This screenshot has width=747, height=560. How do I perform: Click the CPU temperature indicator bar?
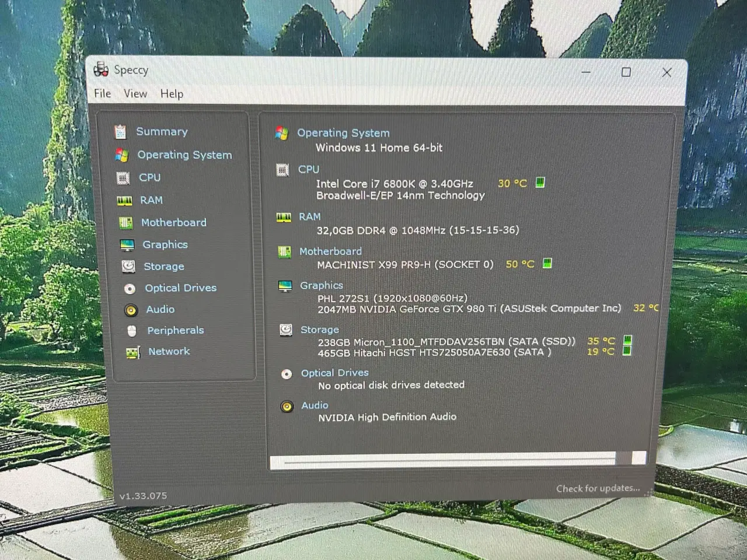(x=539, y=183)
